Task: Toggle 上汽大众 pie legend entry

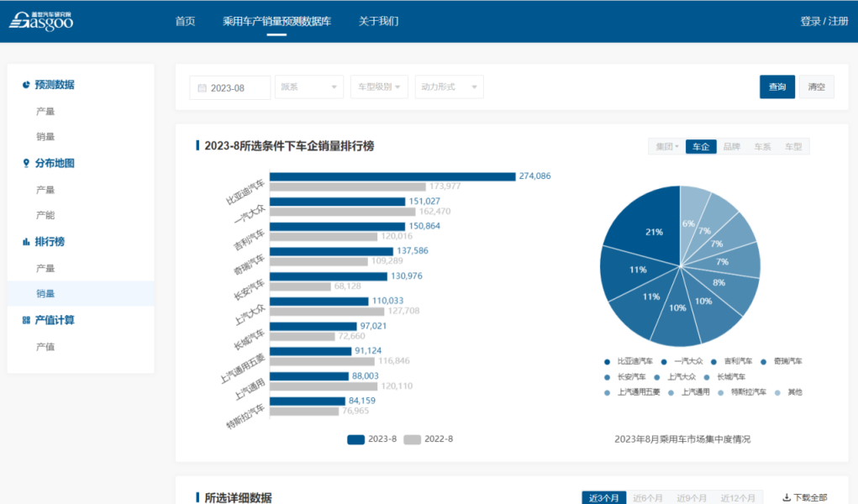Action: [675, 377]
